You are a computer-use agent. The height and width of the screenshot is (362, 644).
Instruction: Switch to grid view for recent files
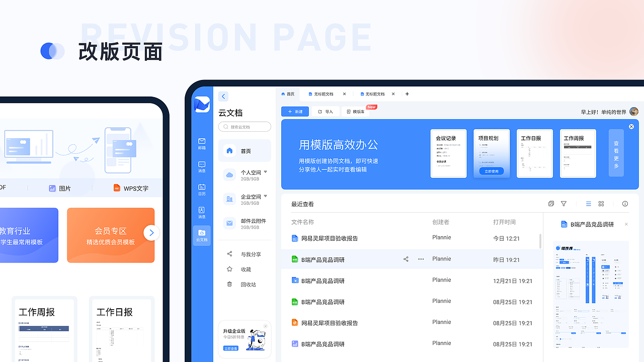coord(601,204)
